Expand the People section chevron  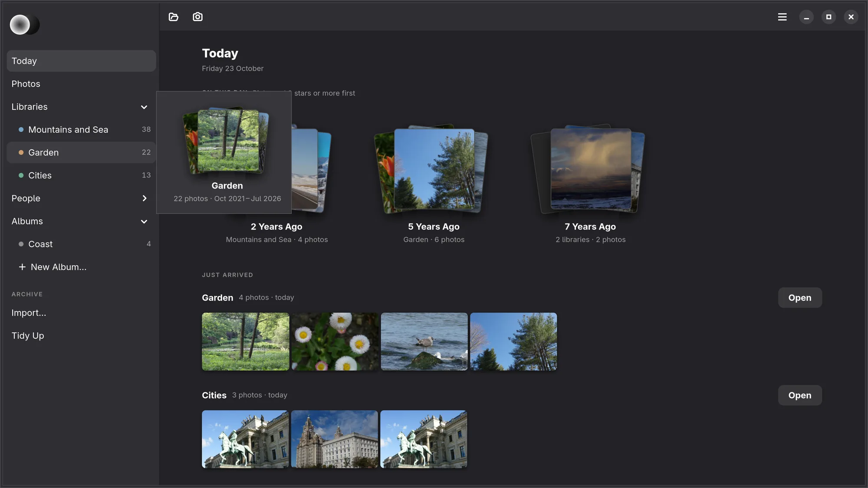(x=144, y=198)
